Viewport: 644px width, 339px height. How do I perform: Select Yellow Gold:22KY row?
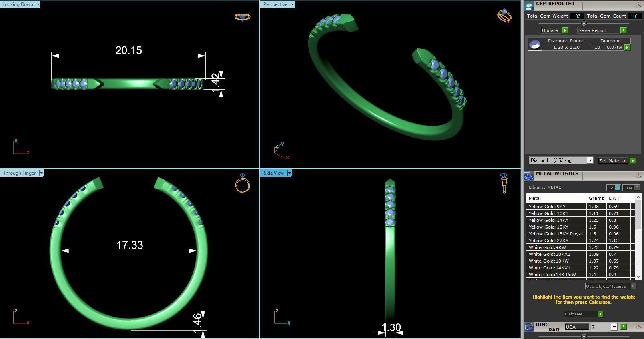point(580,241)
